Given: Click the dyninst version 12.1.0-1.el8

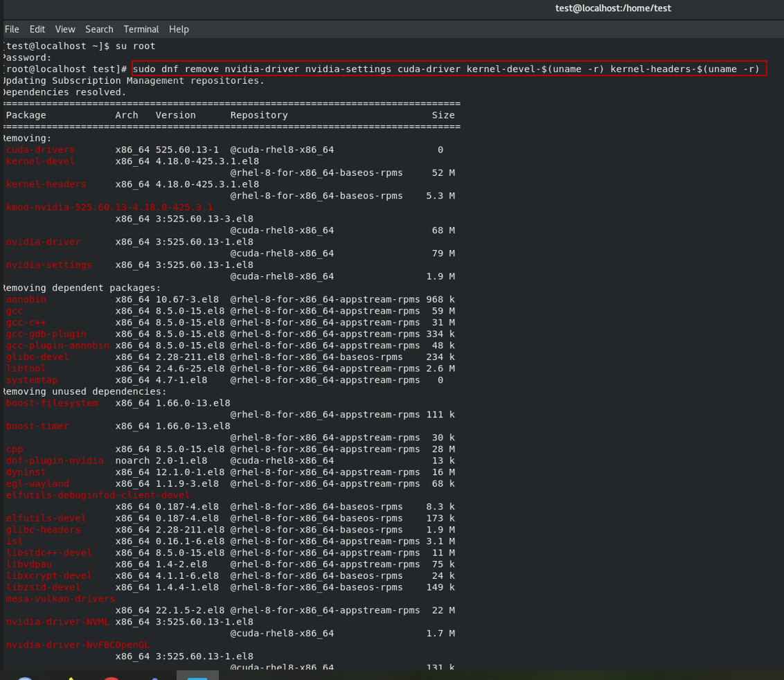Looking at the screenshot, I should point(190,472).
